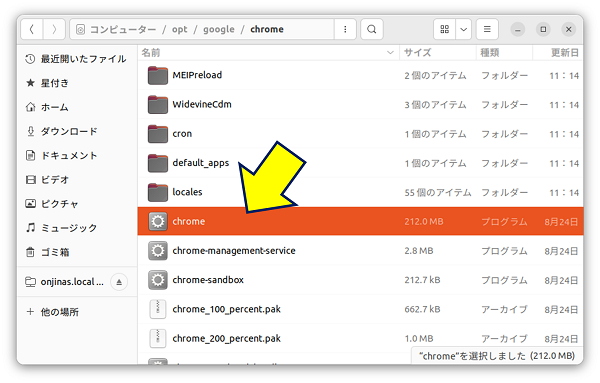Open 最近開いたファイル in the sidebar

pyautogui.click(x=77, y=59)
